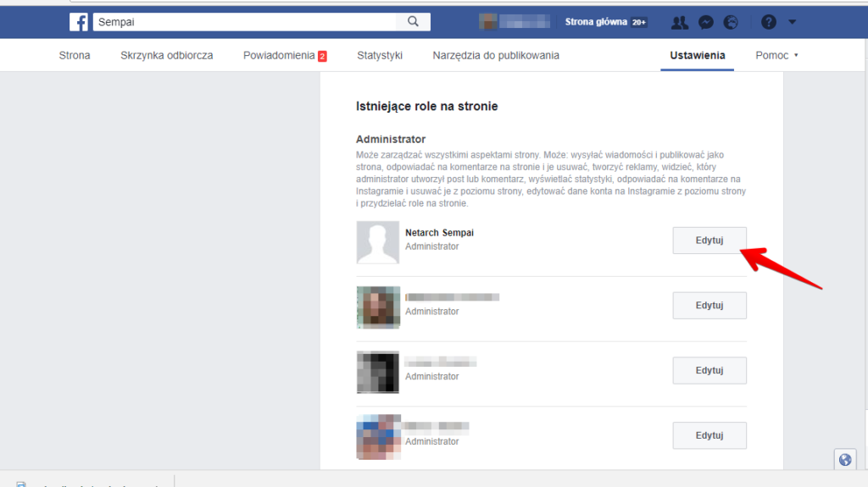Open the friend requests icon
Image resolution: width=868 pixels, height=487 pixels.
point(680,22)
